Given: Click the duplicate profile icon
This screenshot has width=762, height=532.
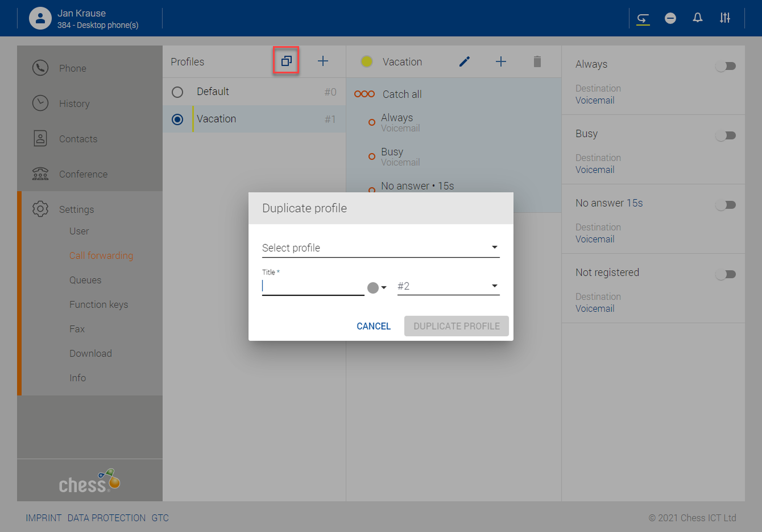Looking at the screenshot, I should click(x=286, y=61).
